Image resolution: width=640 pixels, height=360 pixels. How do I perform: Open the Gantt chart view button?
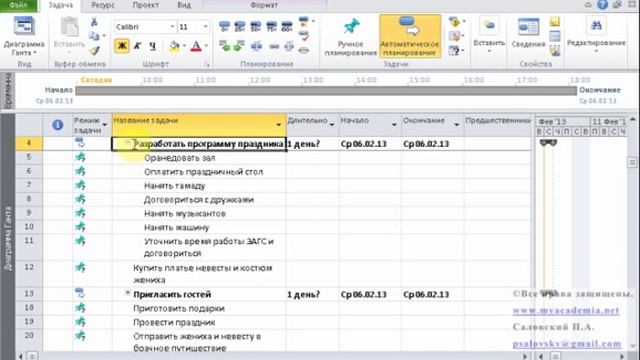tap(24, 36)
